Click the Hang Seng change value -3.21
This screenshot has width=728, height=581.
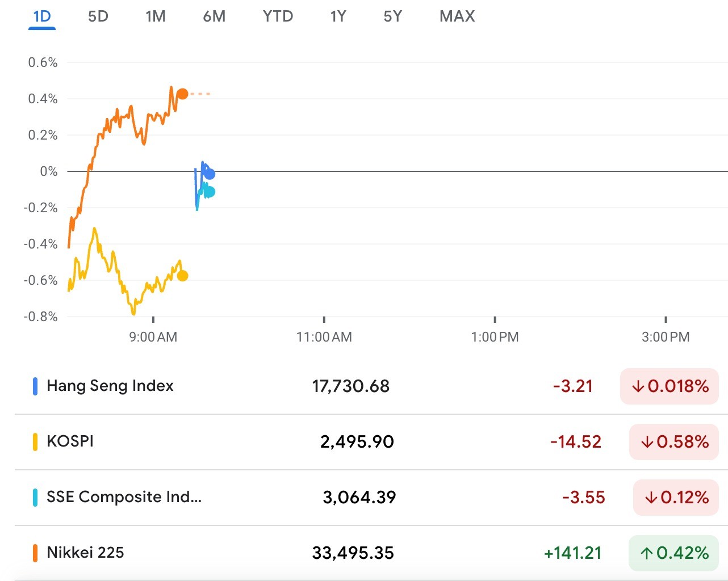pos(573,386)
